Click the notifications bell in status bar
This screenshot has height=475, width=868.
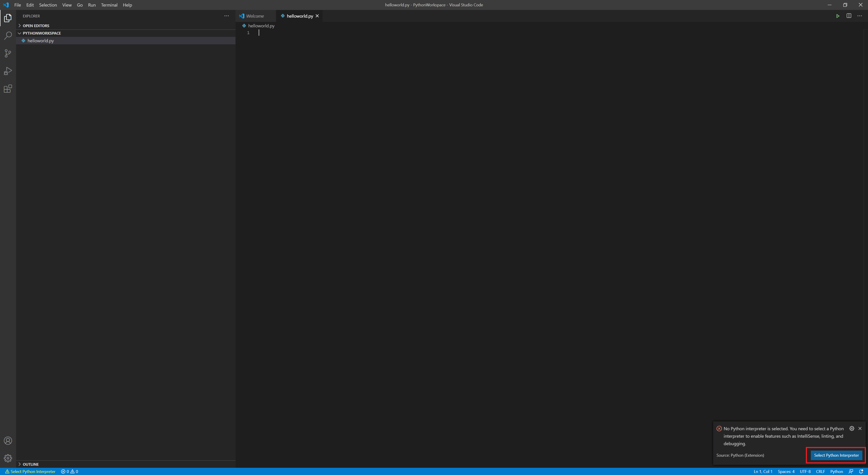click(x=861, y=471)
